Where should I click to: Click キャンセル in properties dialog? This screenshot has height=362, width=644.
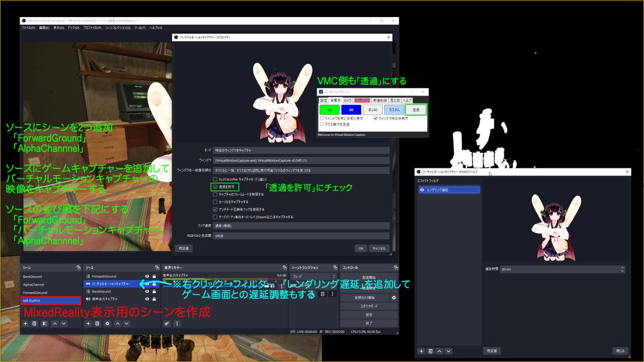[x=379, y=248]
